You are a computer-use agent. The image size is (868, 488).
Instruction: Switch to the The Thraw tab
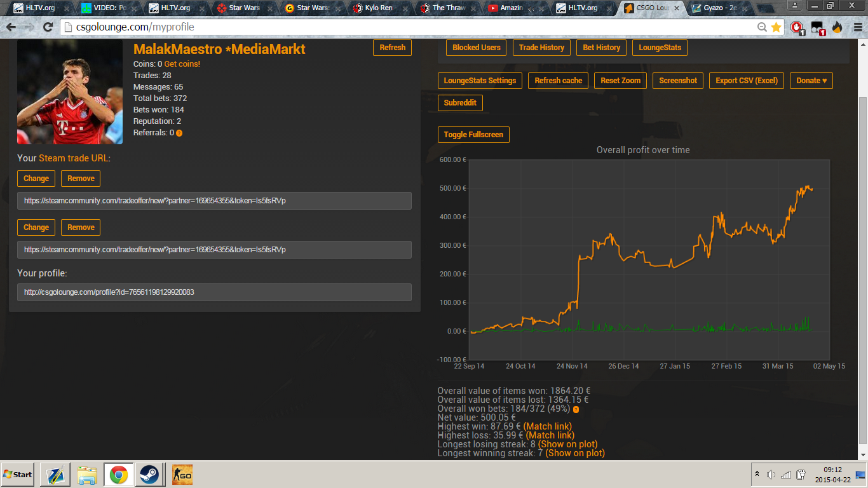(x=448, y=8)
